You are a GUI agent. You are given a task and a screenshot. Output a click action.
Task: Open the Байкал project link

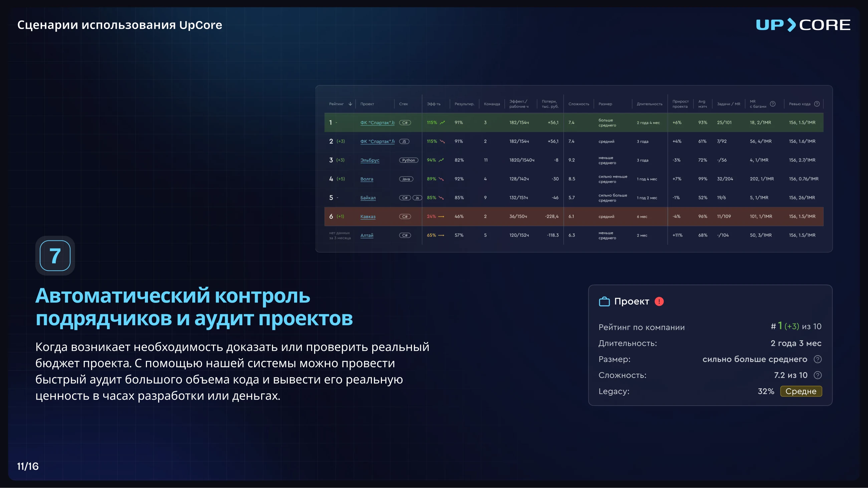(368, 198)
